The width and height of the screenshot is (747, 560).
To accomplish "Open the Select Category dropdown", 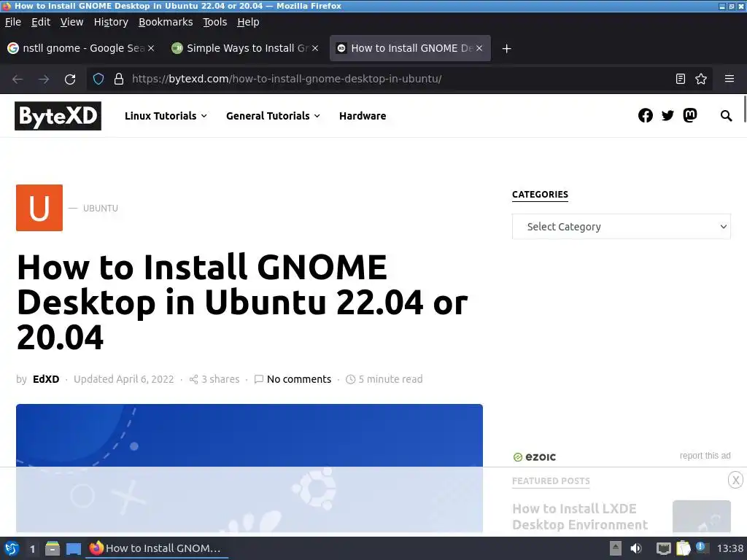I will (x=622, y=227).
